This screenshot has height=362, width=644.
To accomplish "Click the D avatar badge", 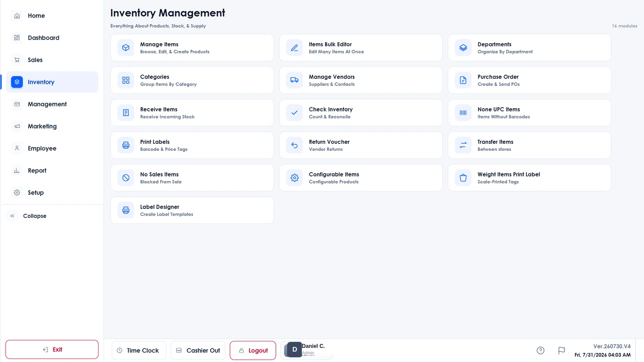I will 294,349.
